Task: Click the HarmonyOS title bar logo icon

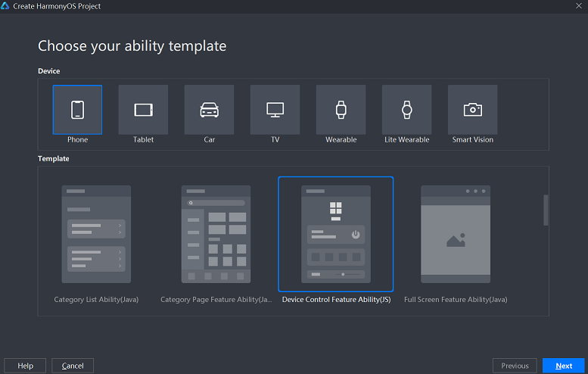Action: [5, 6]
